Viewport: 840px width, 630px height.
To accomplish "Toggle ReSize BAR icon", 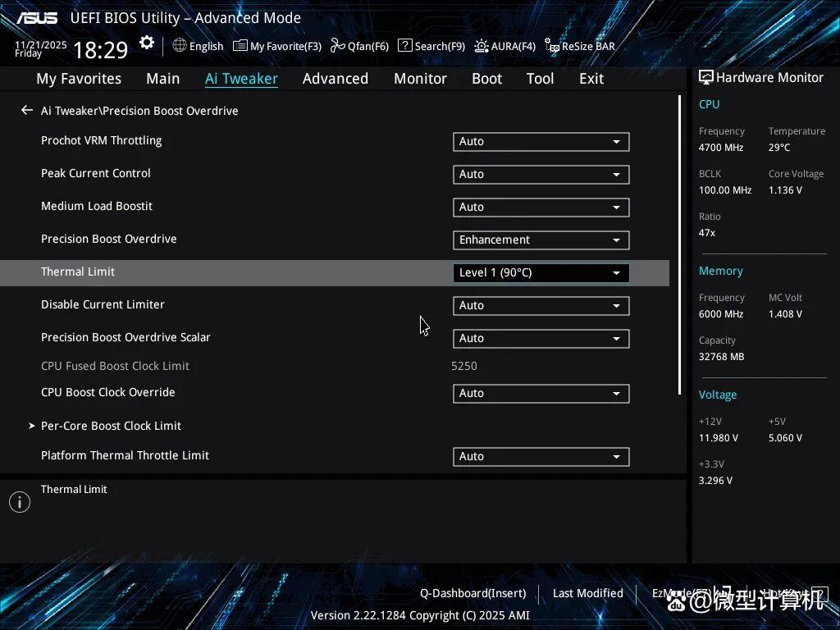I will coord(552,46).
